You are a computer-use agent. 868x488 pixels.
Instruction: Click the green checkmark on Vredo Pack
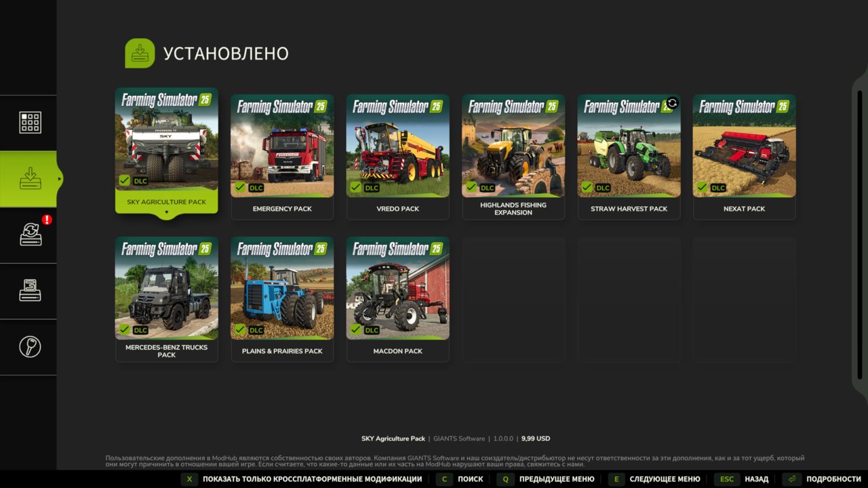355,188
